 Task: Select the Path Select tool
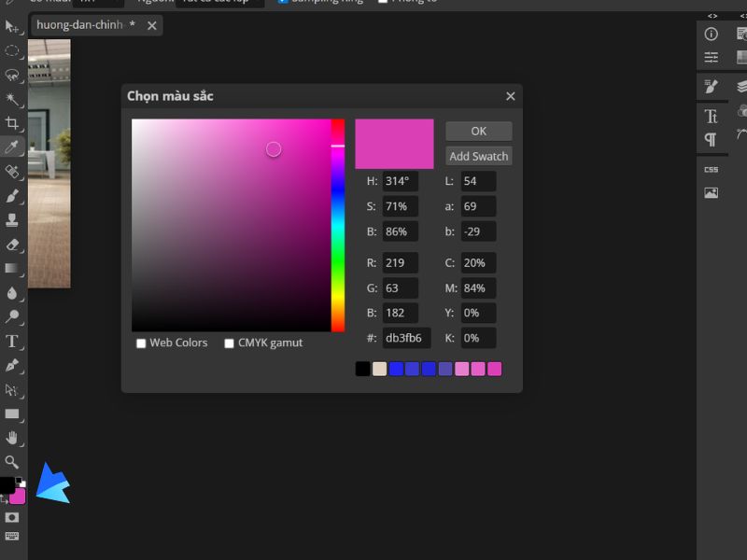(11, 389)
